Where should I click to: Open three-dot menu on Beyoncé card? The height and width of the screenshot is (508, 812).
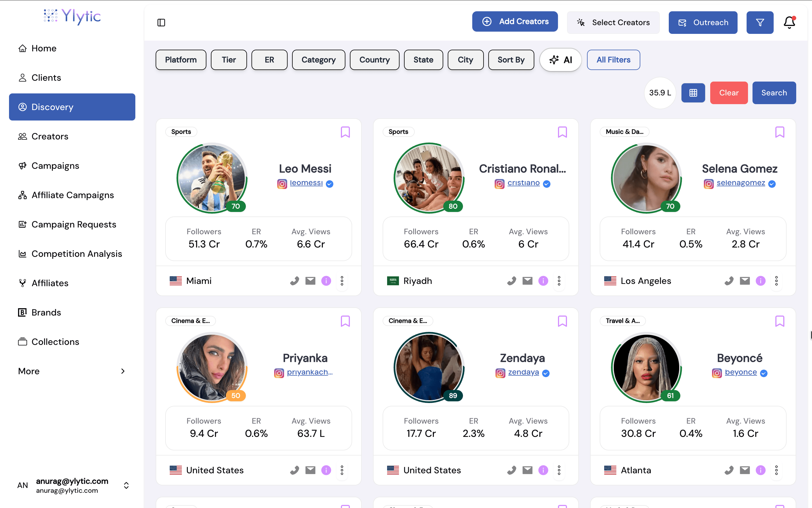(776, 470)
